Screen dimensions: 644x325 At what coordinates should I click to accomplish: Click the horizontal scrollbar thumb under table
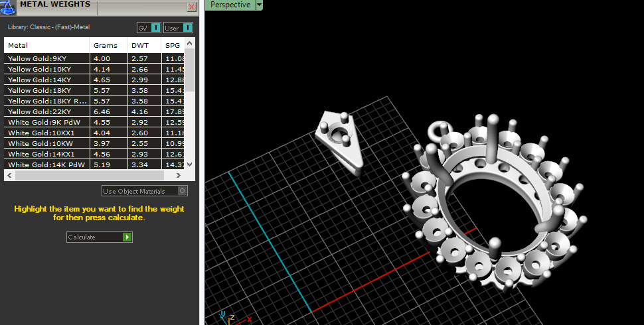coord(90,175)
